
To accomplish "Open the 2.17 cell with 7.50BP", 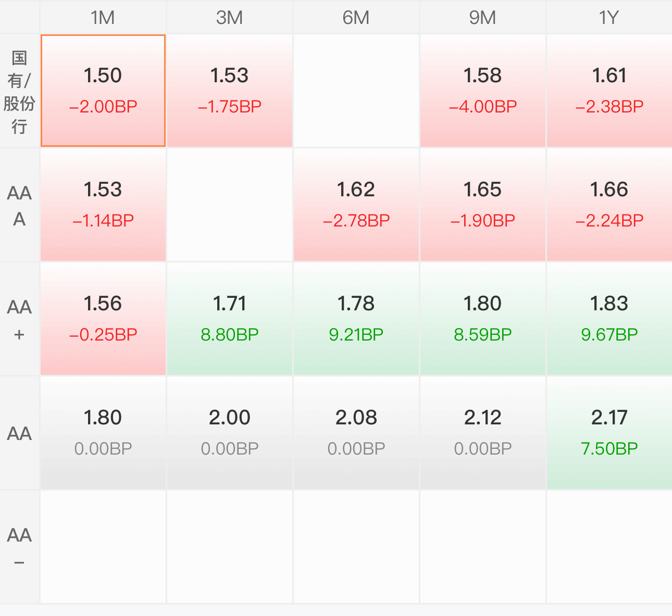I will [609, 433].
